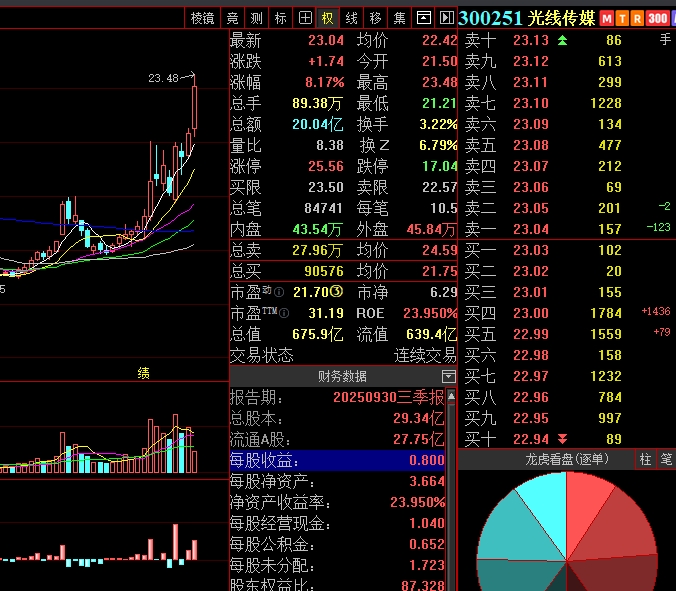
Task: Click the 总额 value 20.04亿
Action: (x=318, y=125)
